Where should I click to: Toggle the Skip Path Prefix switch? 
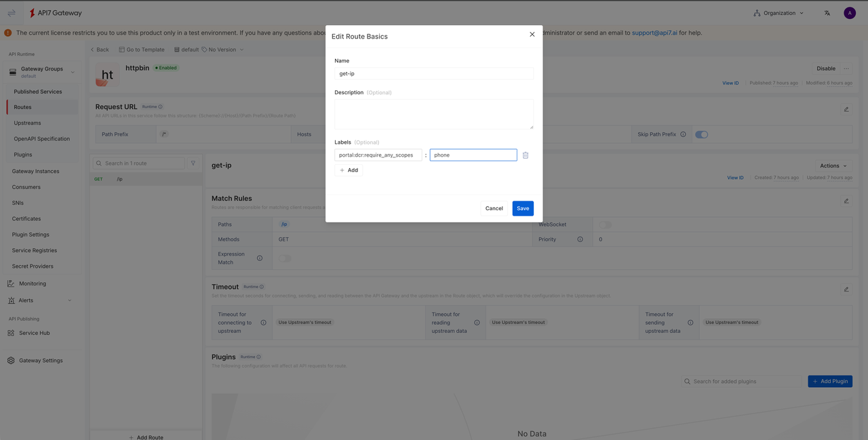click(x=701, y=134)
